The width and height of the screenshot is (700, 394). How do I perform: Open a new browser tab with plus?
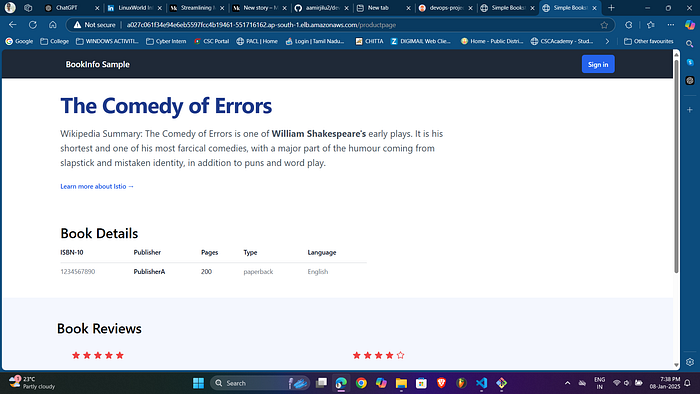click(x=611, y=8)
